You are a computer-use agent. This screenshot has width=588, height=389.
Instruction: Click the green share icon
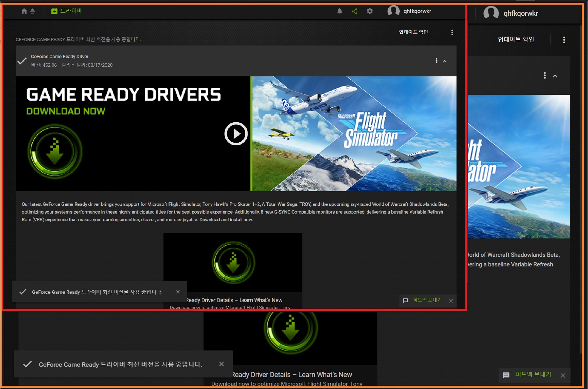pos(354,11)
